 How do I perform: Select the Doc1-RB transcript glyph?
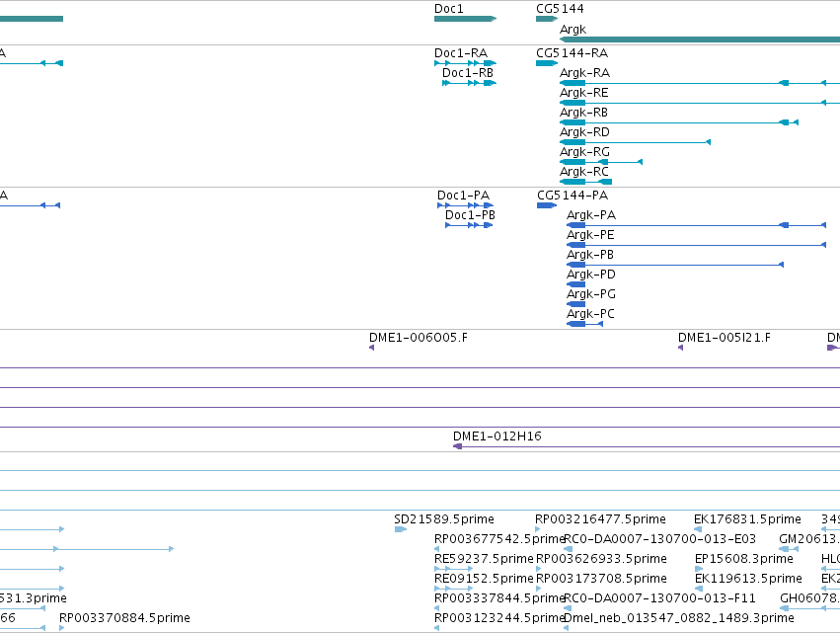pos(469,83)
